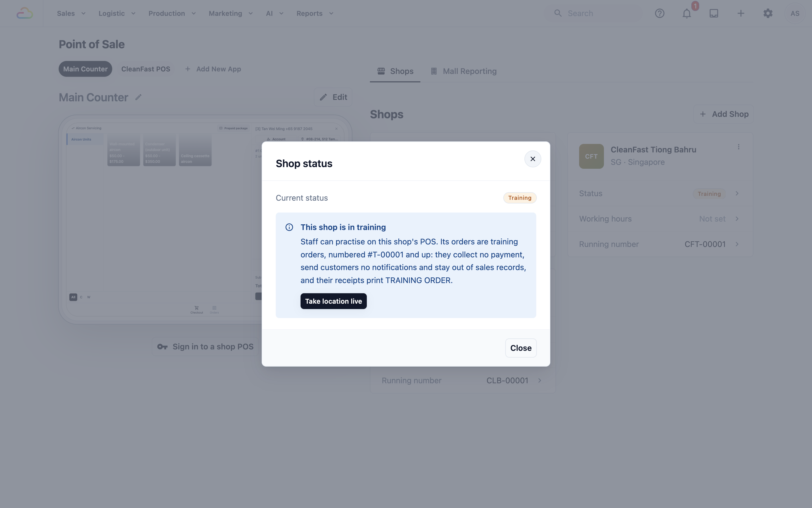Close the Shop status dialog with X
Screen dimensions: 812x508
[533, 159]
